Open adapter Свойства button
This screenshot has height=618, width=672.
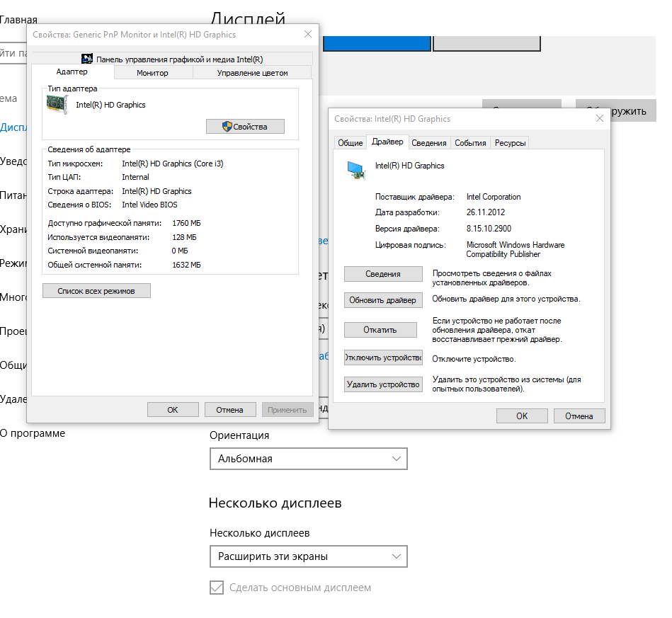pyautogui.click(x=245, y=127)
